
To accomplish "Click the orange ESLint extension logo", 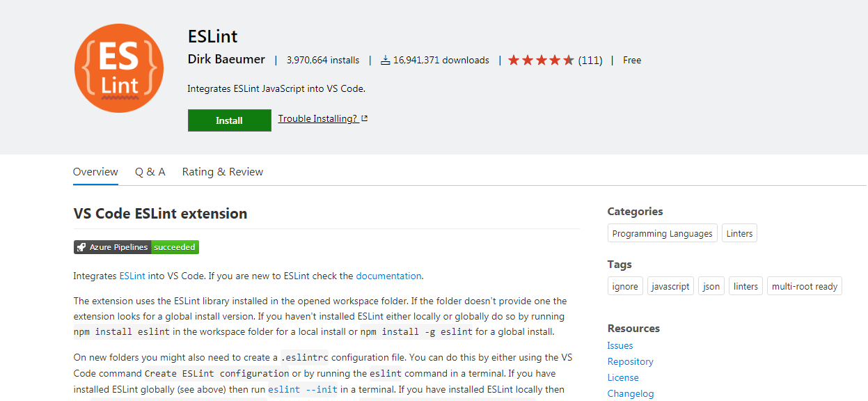I will [x=119, y=68].
